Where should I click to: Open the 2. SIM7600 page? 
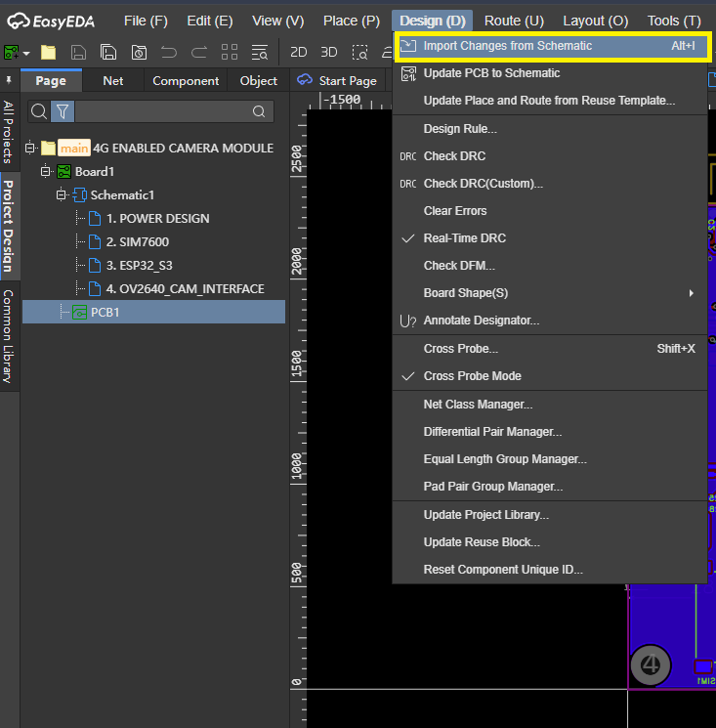(129, 242)
